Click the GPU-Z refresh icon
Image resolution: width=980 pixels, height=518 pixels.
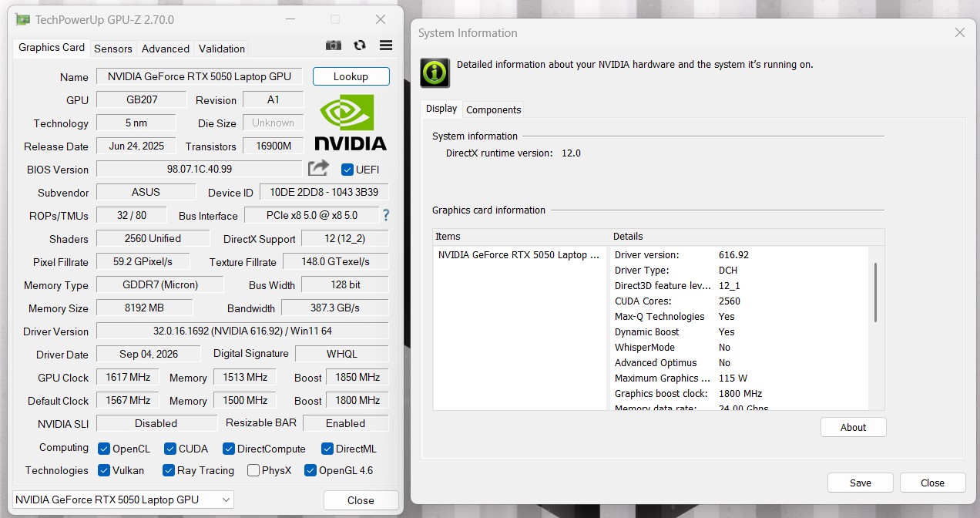click(360, 45)
